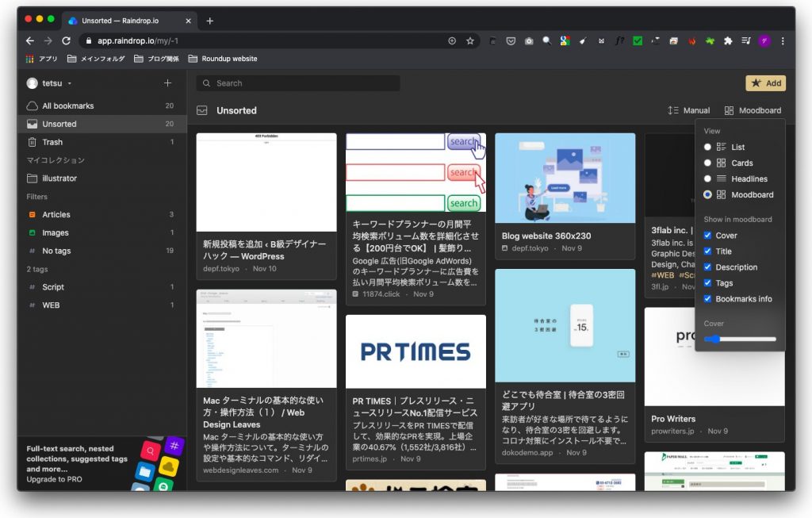
Task: Open the Roundup website bookmarks folder
Action: 223,59
